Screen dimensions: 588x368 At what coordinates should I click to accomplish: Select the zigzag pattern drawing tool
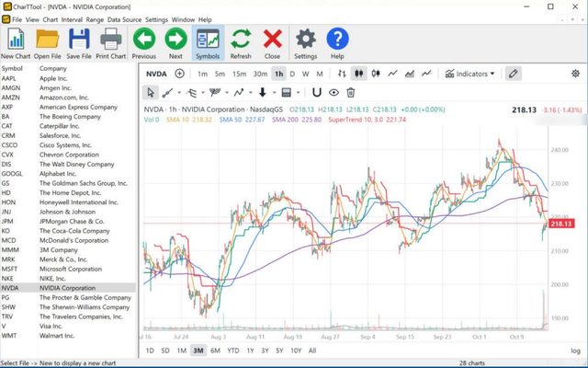point(239,92)
